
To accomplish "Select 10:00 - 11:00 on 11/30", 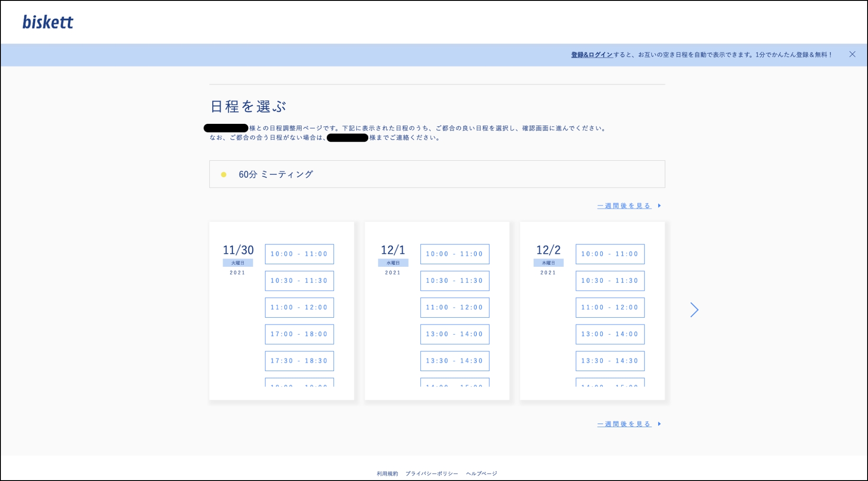I will click(299, 254).
